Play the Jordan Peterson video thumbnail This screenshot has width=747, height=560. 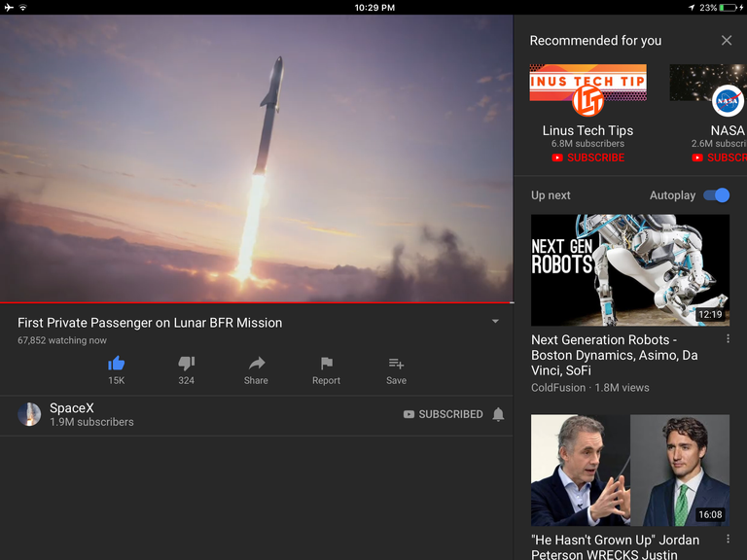coord(630,470)
